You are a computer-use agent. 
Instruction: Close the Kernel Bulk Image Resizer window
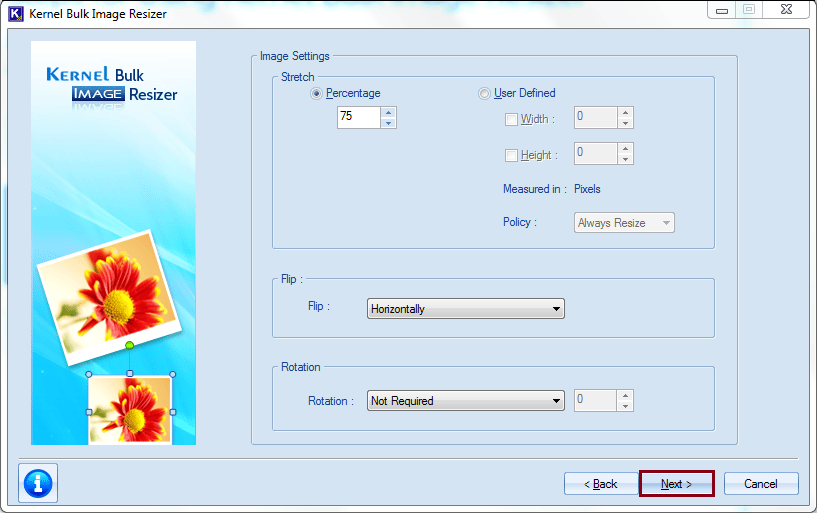[787, 10]
